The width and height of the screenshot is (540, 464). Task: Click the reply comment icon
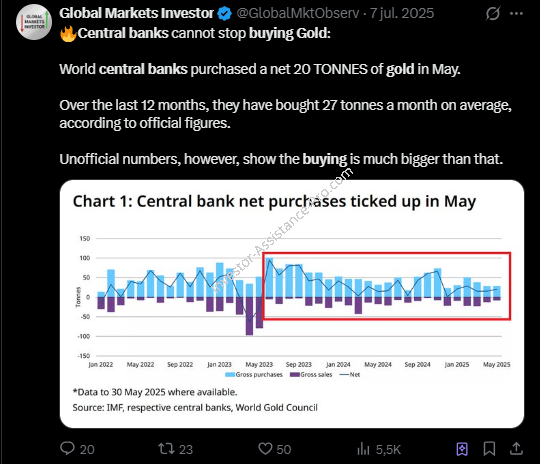[x=67, y=448]
